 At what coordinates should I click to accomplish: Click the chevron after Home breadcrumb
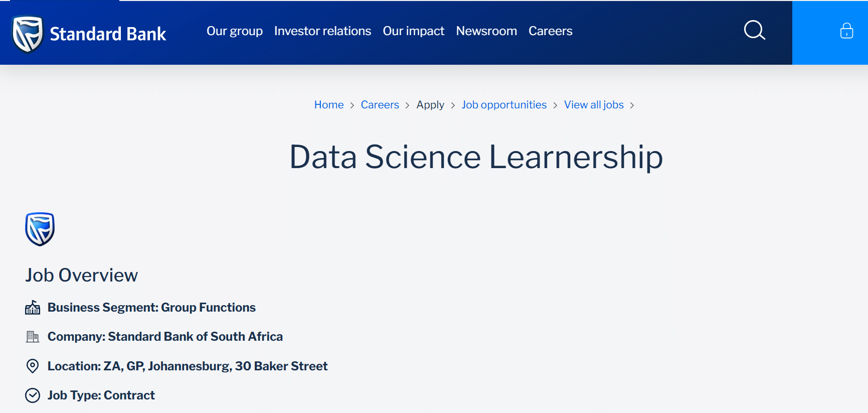352,105
